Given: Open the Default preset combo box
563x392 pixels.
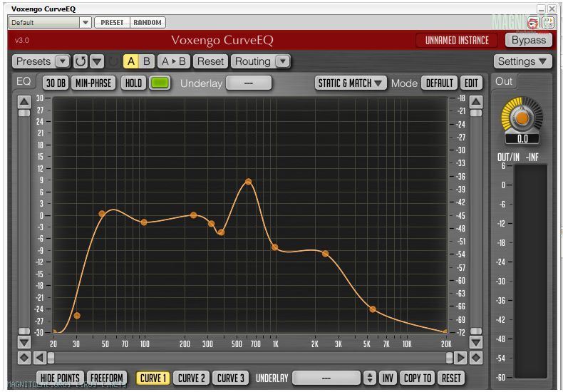Looking at the screenshot, I should tap(50, 22).
